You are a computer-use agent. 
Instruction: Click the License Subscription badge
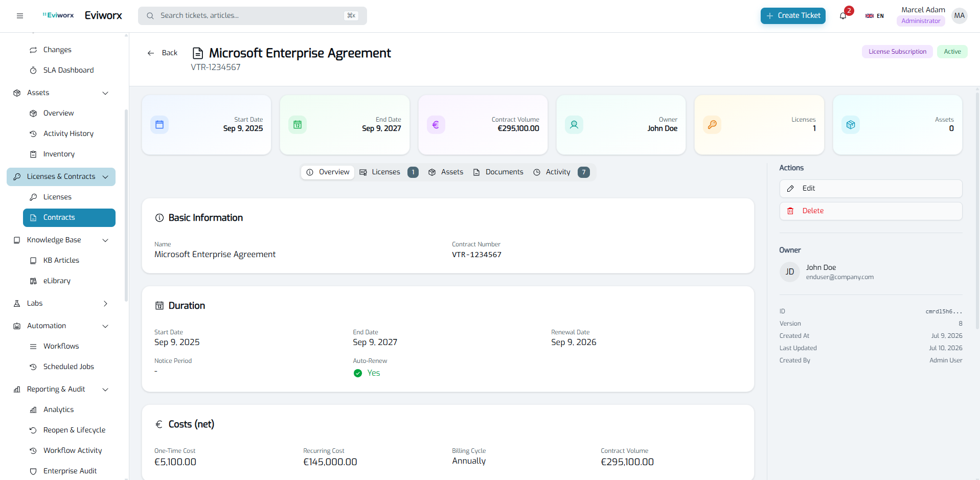pos(897,52)
